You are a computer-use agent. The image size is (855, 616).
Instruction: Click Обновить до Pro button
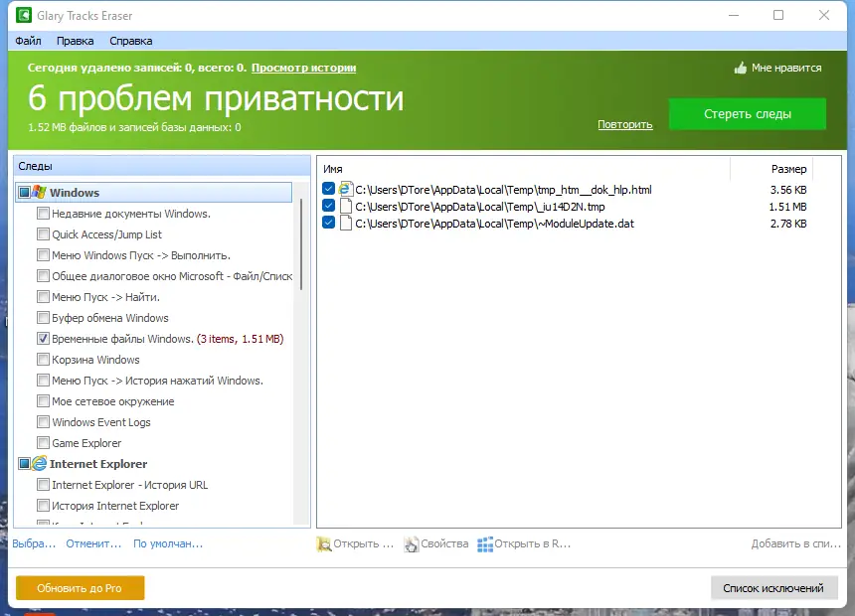[81, 587]
